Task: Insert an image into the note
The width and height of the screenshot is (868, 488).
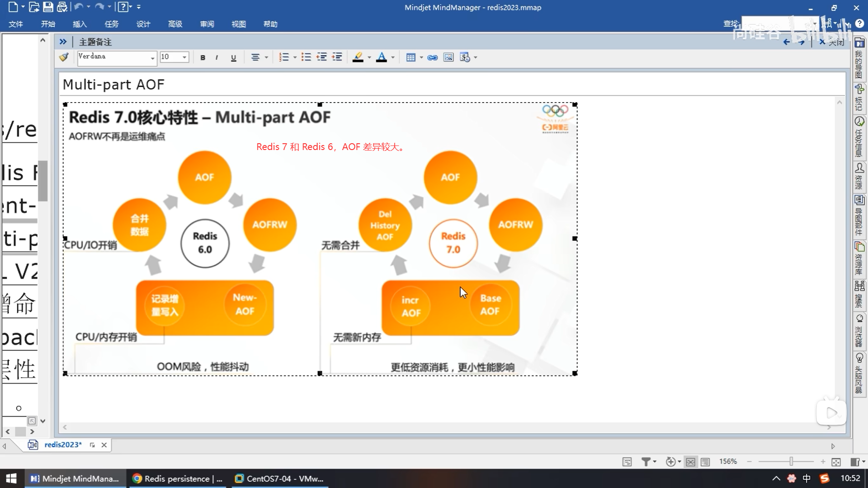Action: pos(448,57)
